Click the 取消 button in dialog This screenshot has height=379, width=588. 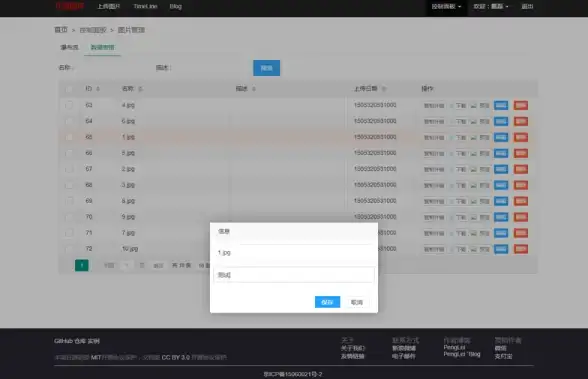[x=357, y=302]
